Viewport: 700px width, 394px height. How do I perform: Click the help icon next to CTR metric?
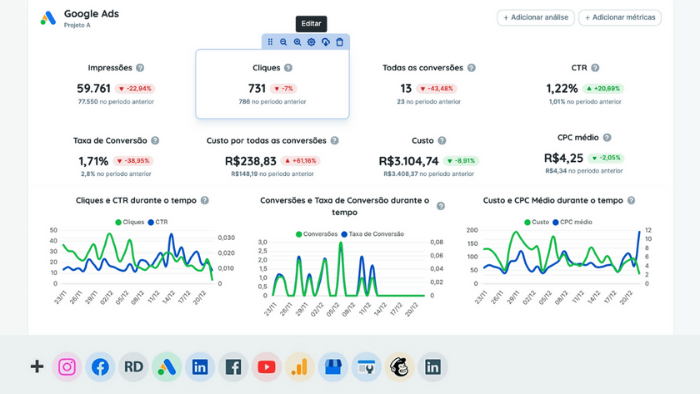pos(595,68)
